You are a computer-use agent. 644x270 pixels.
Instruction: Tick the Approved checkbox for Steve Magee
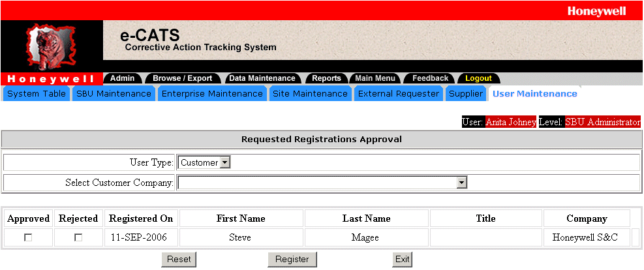tap(28, 237)
